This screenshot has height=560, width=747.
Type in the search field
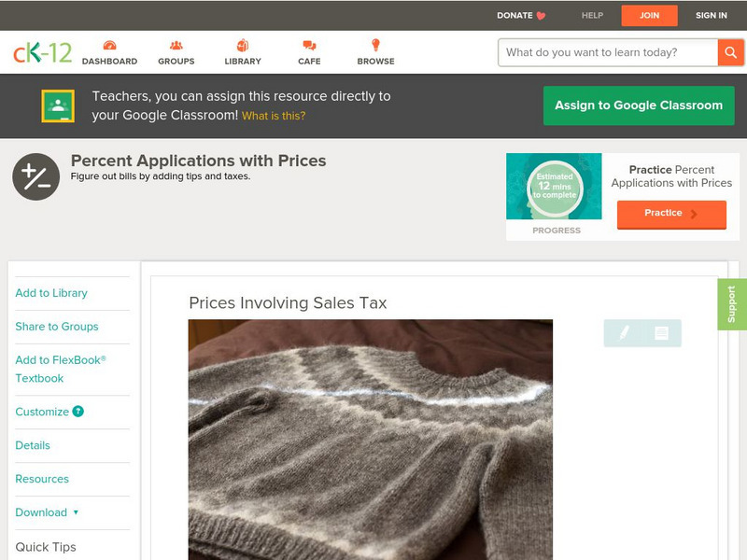point(607,52)
